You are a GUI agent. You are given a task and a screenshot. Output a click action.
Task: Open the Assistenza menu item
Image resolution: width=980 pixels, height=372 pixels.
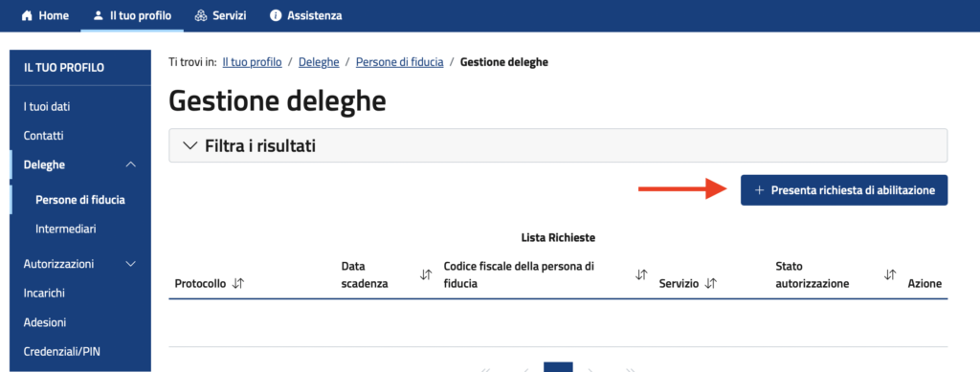pyautogui.click(x=305, y=15)
